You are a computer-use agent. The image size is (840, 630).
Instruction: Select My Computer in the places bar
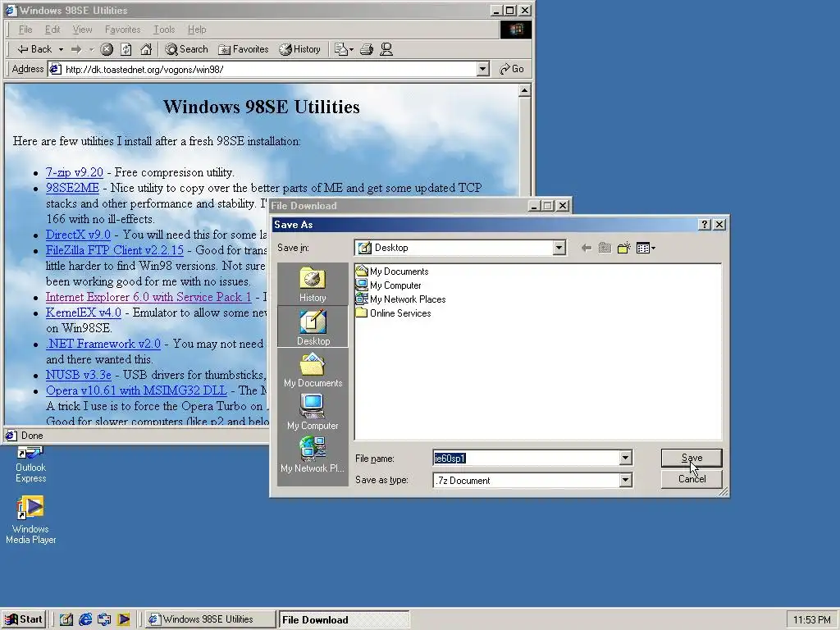click(x=313, y=412)
